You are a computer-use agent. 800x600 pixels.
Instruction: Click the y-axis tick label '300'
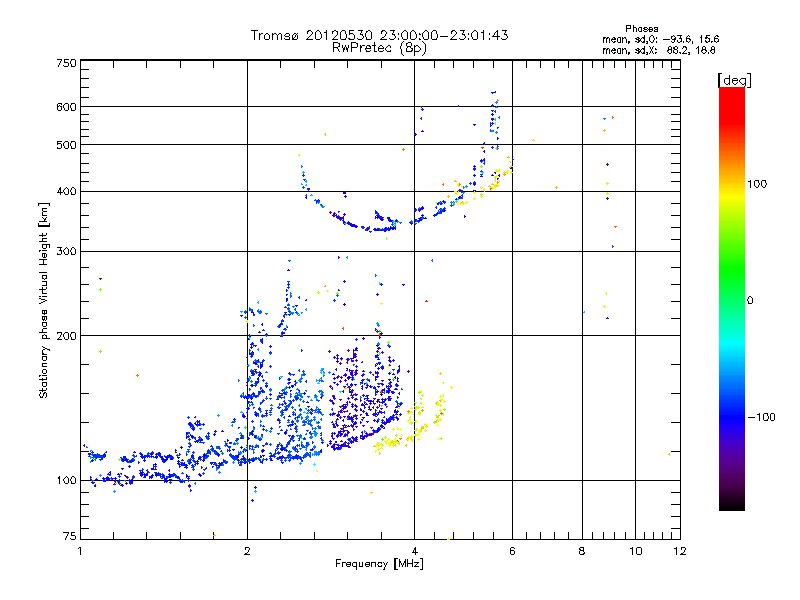coord(67,252)
